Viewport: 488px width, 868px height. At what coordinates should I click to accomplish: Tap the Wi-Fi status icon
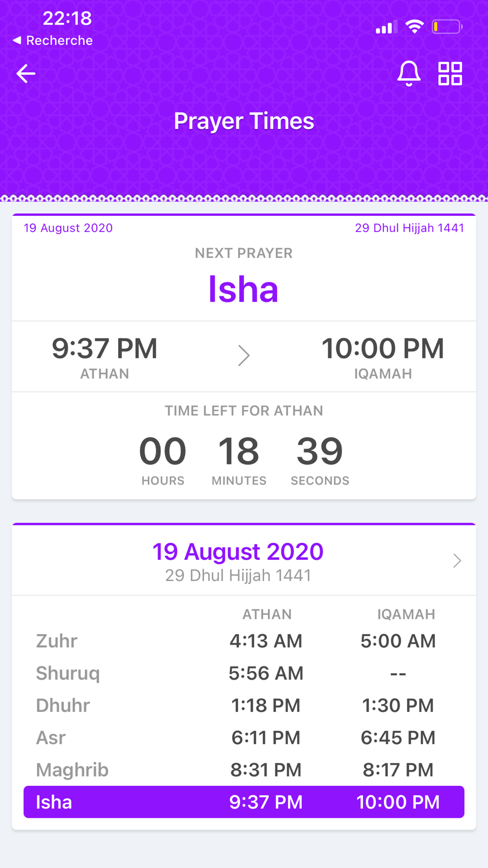click(414, 26)
